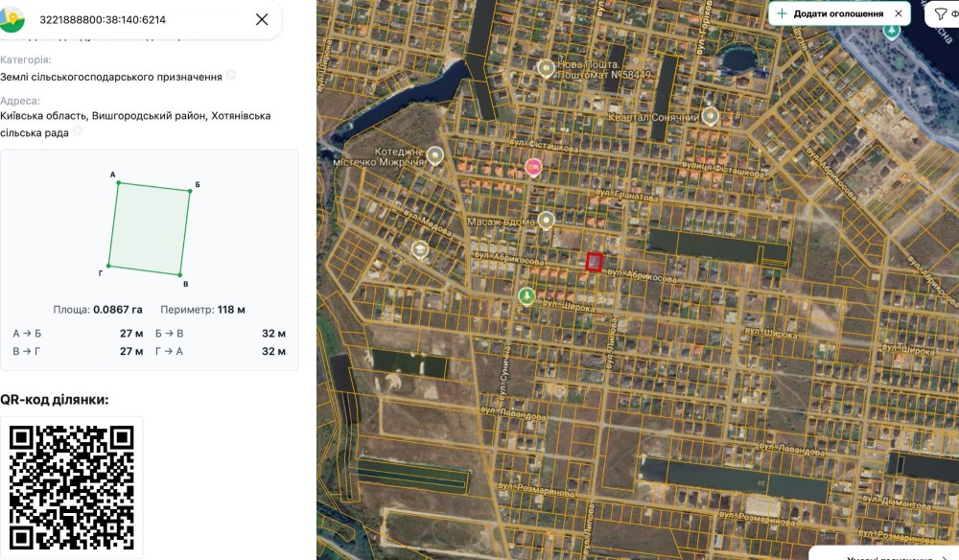Click the pink hotel marker on вул. Фісташкова
Screen dimensions: 959x560
tap(533, 167)
